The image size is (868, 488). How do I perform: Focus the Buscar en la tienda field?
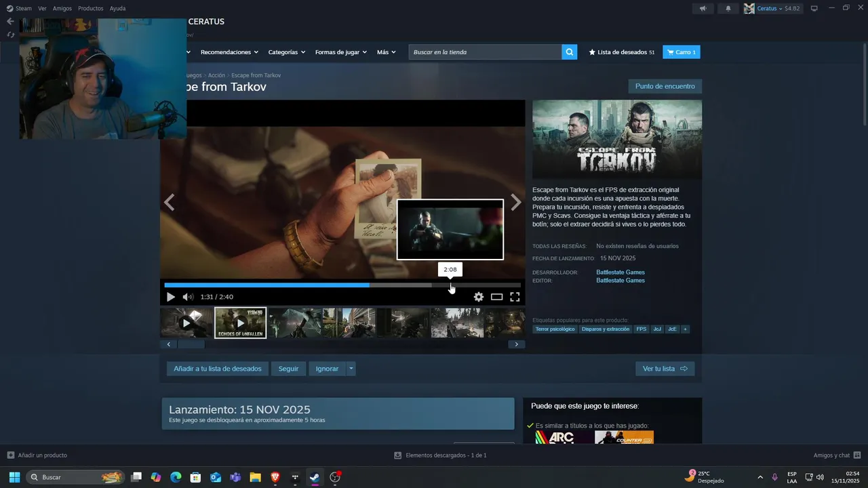[x=486, y=52]
